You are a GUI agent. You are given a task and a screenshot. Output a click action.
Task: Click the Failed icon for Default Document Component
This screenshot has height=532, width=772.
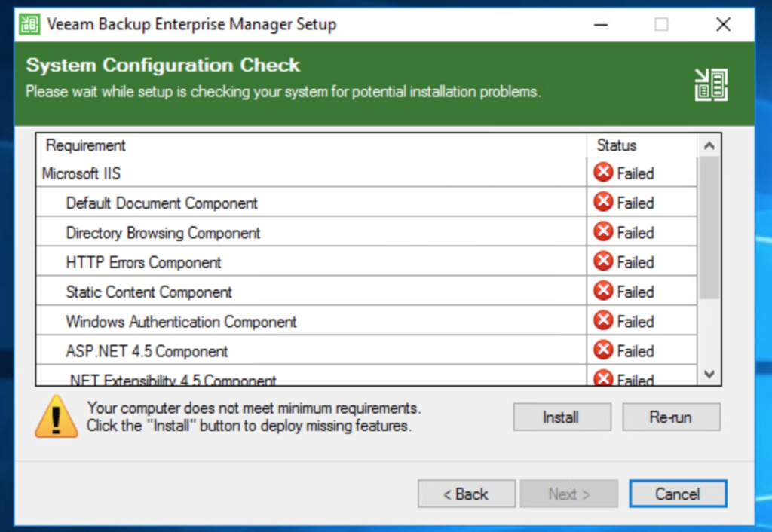click(x=603, y=202)
